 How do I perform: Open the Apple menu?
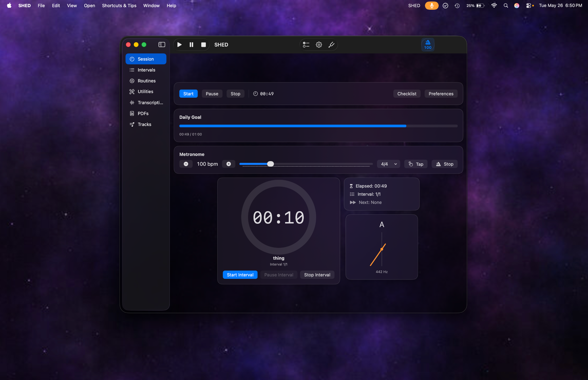coord(9,5)
